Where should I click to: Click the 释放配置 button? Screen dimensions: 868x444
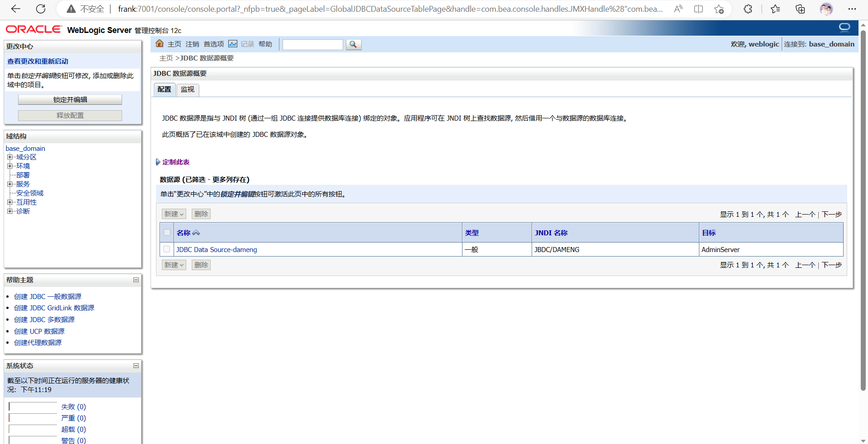[x=70, y=116]
